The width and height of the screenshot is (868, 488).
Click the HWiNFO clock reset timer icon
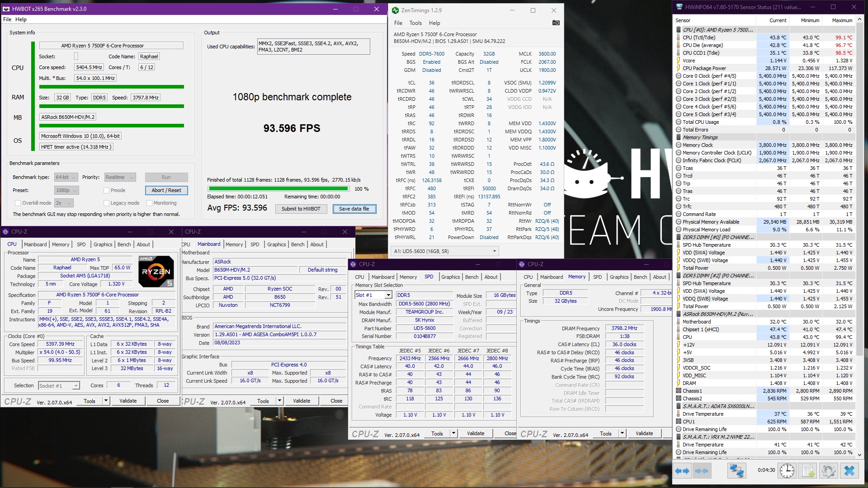[x=787, y=471]
